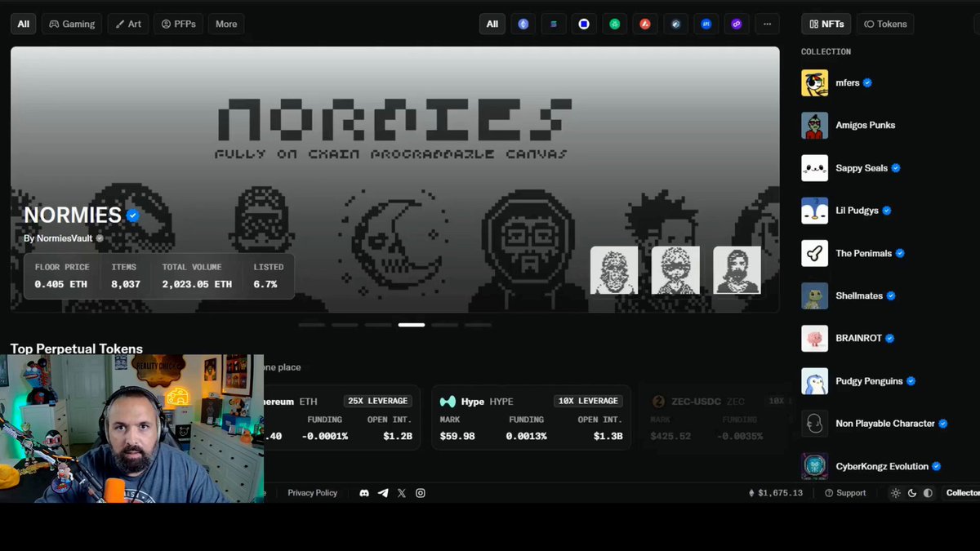The width and height of the screenshot is (980, 551).
Task: Filter by the red Avalanche chain icon
Action: pyautogui.click(x=645, y=24)
